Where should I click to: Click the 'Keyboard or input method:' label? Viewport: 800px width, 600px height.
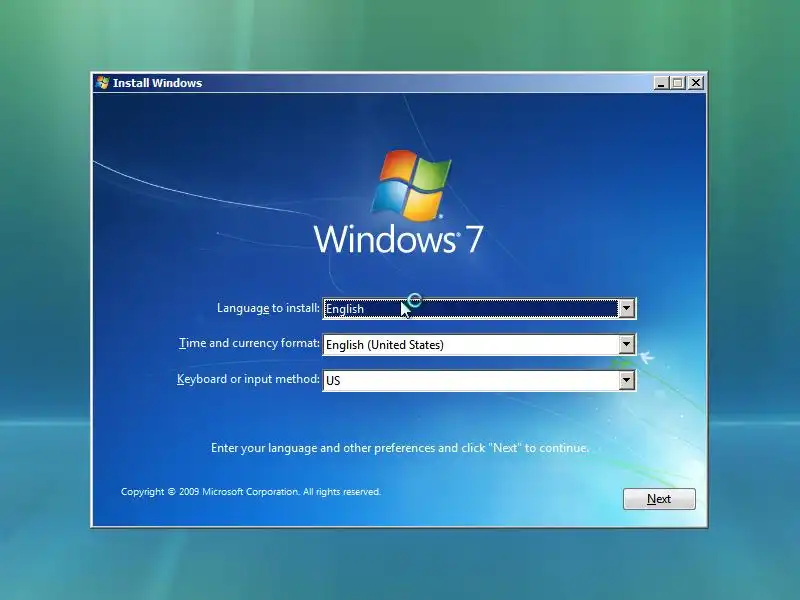(x=248, y=379)
